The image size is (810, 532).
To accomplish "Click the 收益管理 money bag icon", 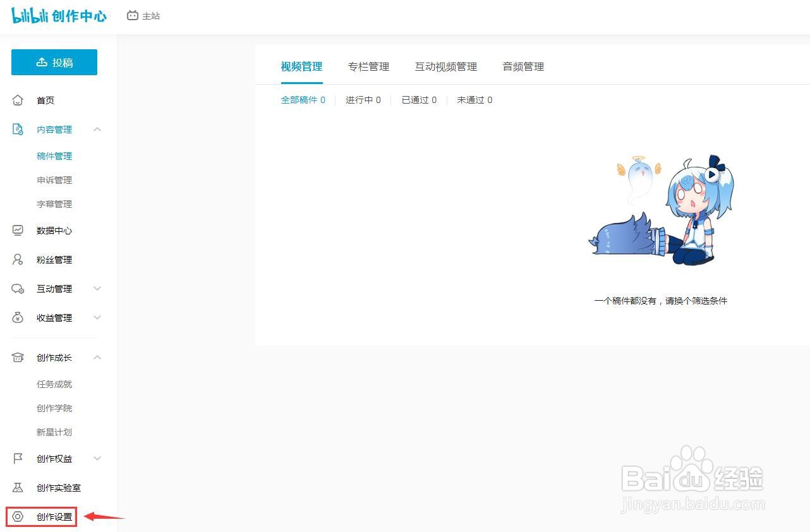I will [18, 318].
